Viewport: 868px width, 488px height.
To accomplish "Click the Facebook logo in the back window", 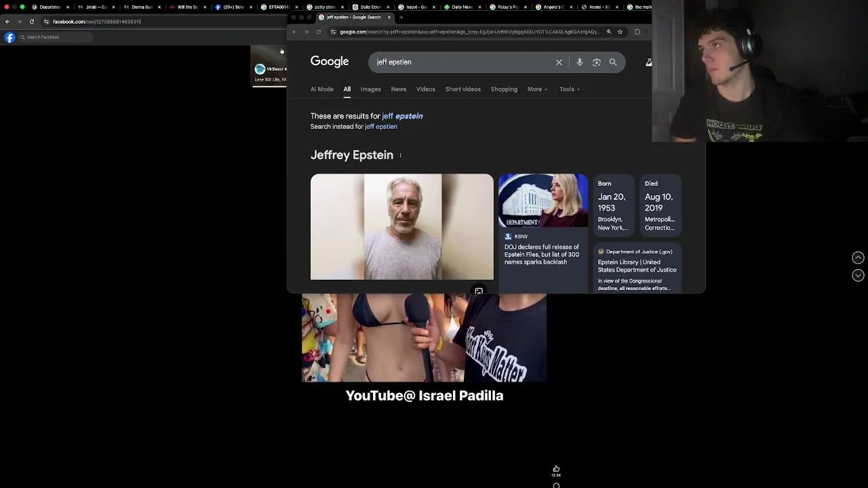I will point(9,37).
